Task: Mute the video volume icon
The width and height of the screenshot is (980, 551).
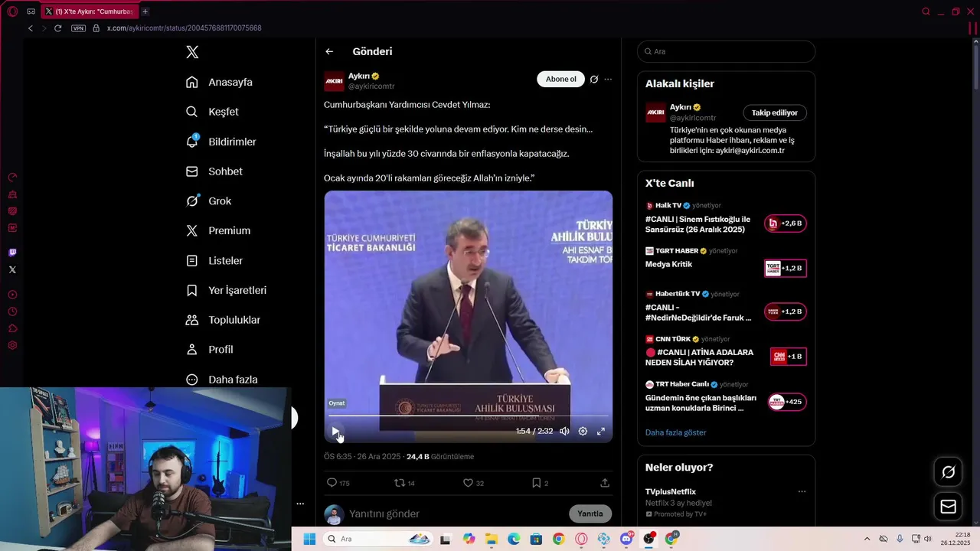Action: (x=564, y=431)
